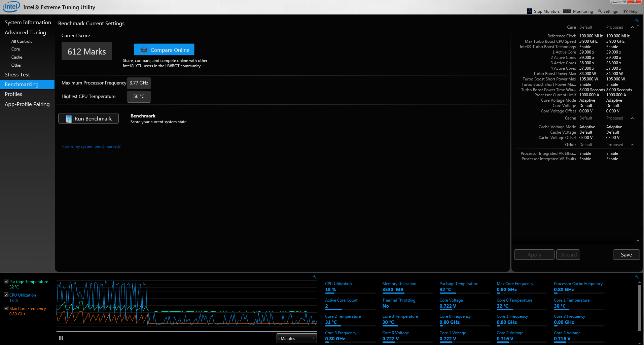
Task: Click the settings panel scroll up arrow
Action: tap(638, 26)
